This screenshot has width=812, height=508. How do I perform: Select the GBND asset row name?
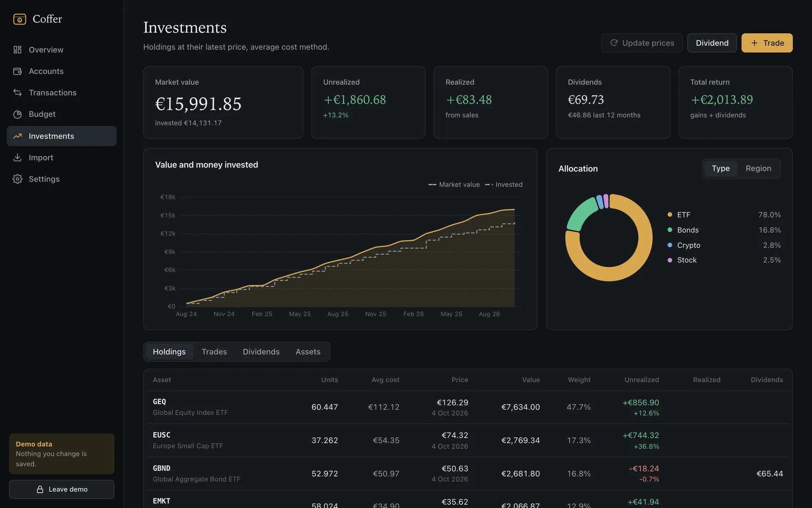pyautogui.click(x=162, y=468)
